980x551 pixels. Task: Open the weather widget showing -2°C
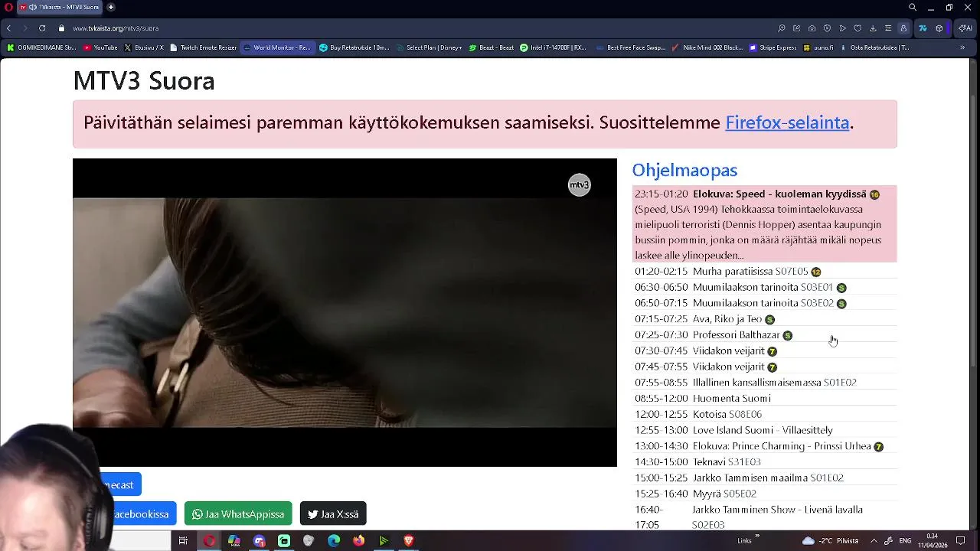(x=830, y=540)
